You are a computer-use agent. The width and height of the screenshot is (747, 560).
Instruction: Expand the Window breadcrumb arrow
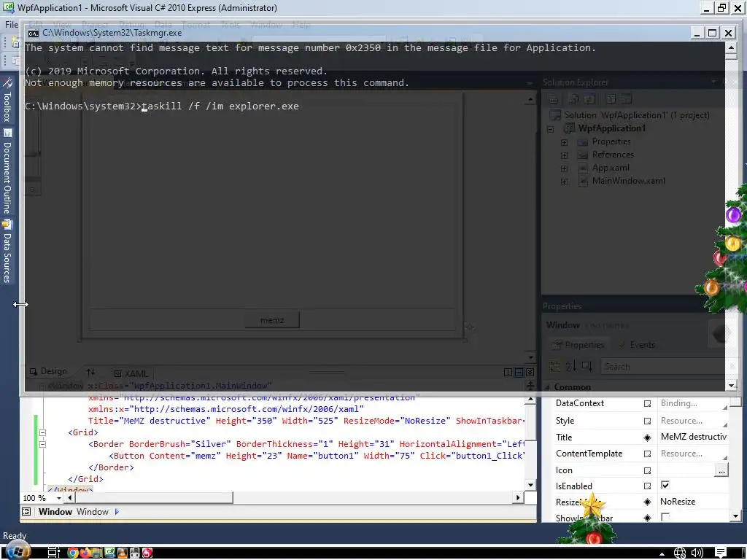[117, 512]
